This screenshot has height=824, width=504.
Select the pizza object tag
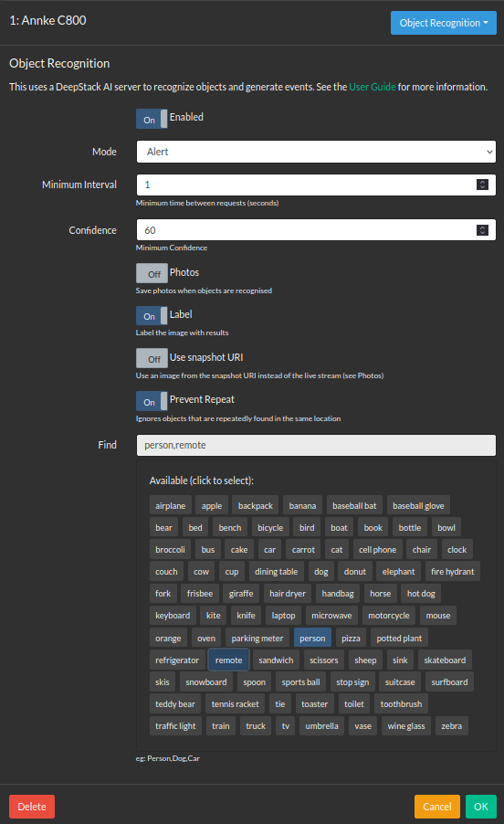coord(352,639)
